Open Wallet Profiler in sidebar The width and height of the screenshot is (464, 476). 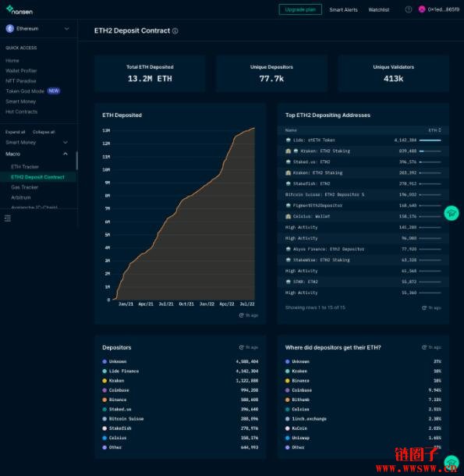coord(21,71)
